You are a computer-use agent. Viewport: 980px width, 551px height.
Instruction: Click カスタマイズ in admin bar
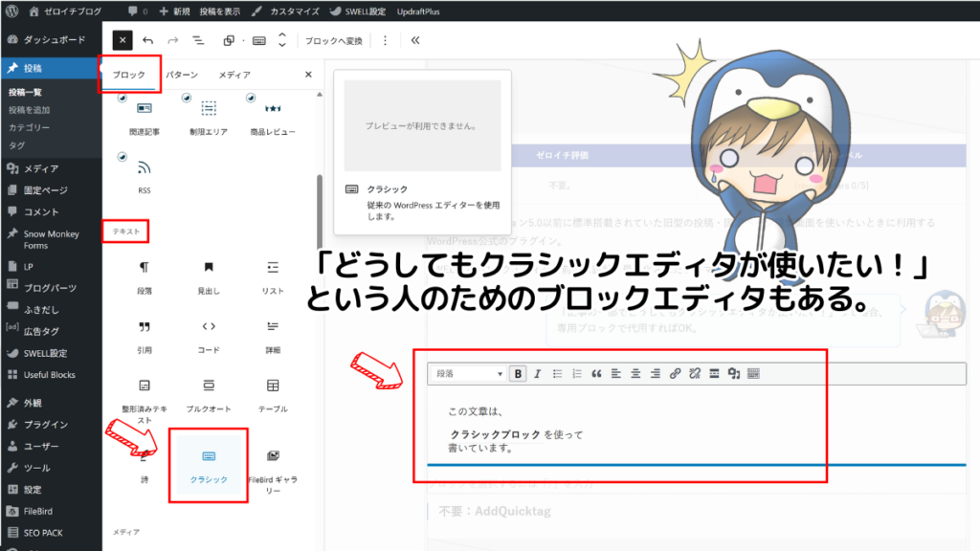tap(287, 11)
